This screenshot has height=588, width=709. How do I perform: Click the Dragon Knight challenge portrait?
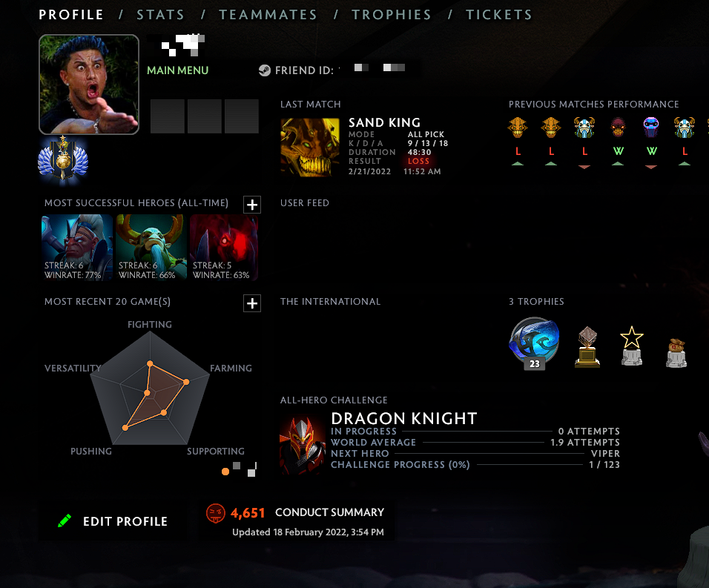click(302, 445)
